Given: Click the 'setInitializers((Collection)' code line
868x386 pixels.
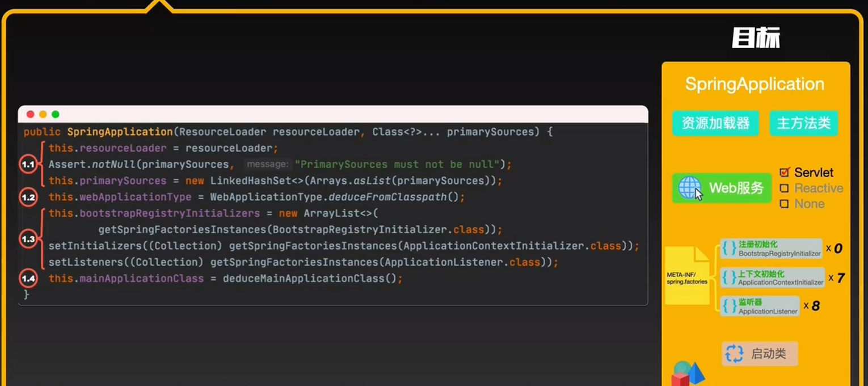Looking at the screenshot, I should pos(344,246).
